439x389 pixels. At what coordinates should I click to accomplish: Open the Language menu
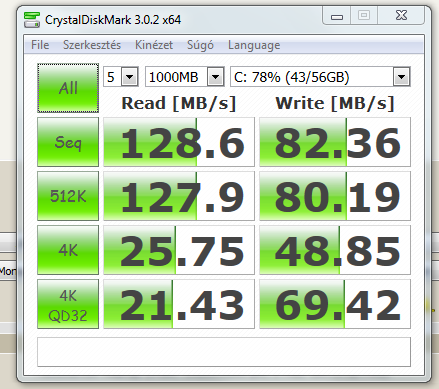point(254,45)
